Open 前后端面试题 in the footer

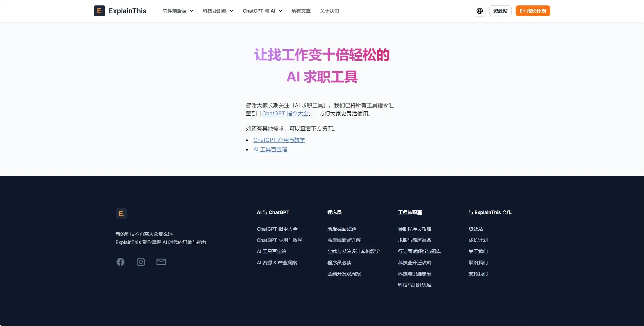(x=342, y=229)
